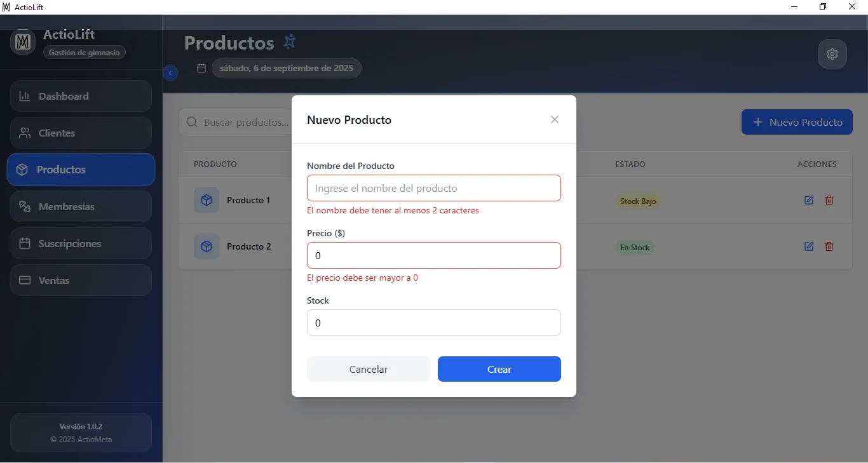Open the settings gear in the top right
The image size is (868, 463).
click(x=832, y=54)
